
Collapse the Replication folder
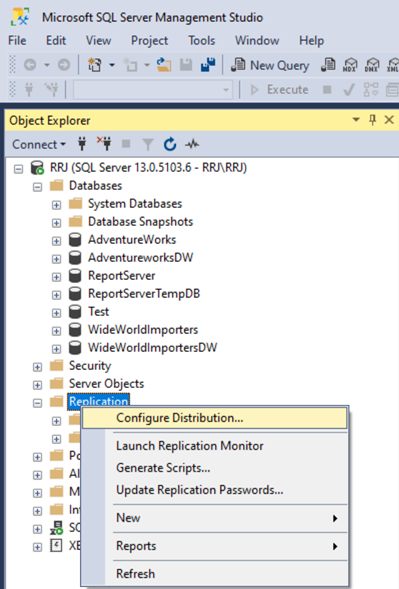pyautogui.click(x=37, y=403)
